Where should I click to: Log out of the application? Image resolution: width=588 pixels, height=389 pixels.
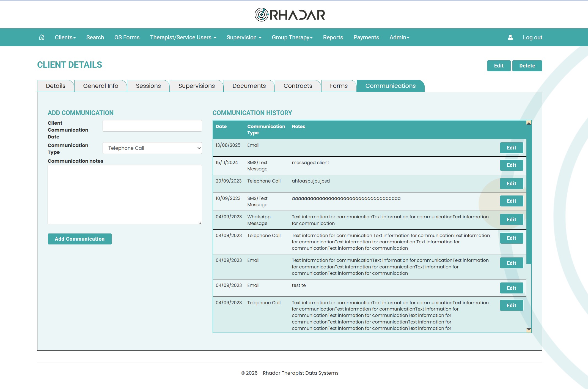coord(532,37)
